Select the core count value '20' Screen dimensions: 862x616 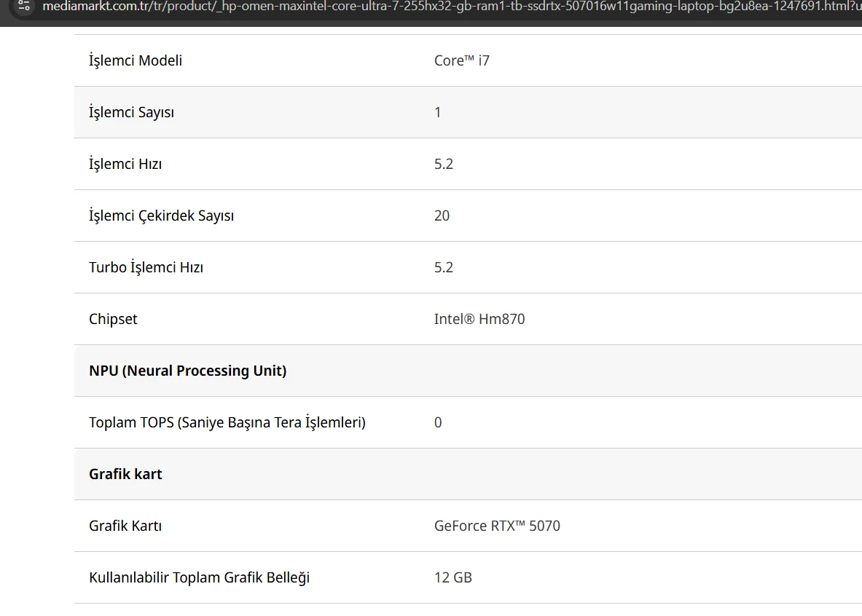pyautogui.click(x=442, y=216)
